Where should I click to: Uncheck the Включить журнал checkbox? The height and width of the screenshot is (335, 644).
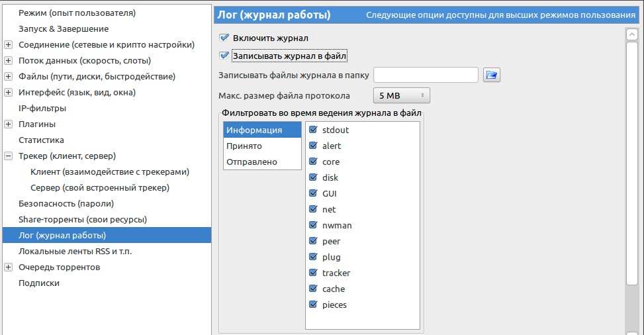[224, 38]
